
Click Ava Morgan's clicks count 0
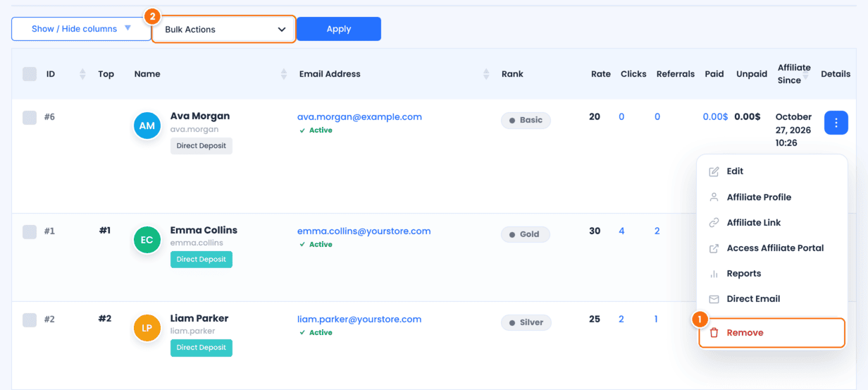click(x=621, y=117)
